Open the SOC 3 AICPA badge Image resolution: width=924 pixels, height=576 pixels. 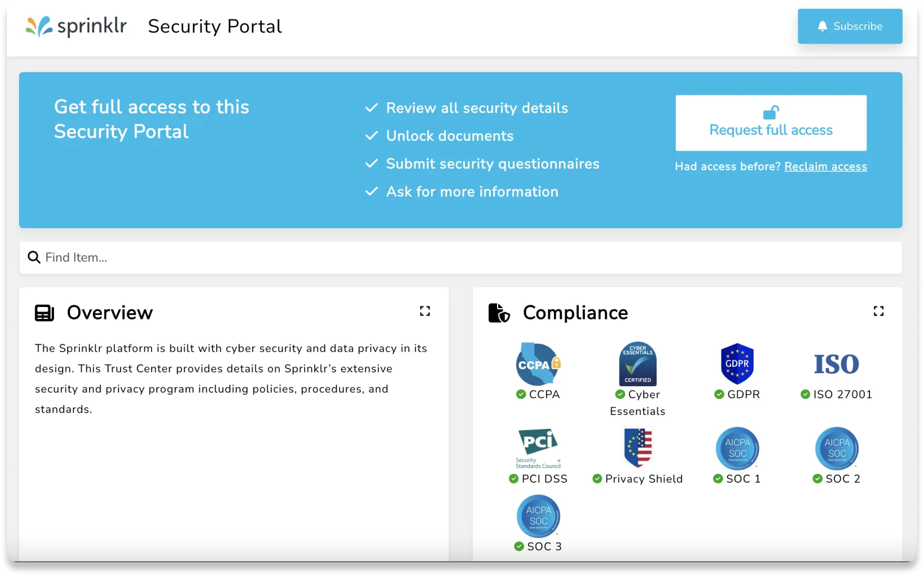coord(538,516)
